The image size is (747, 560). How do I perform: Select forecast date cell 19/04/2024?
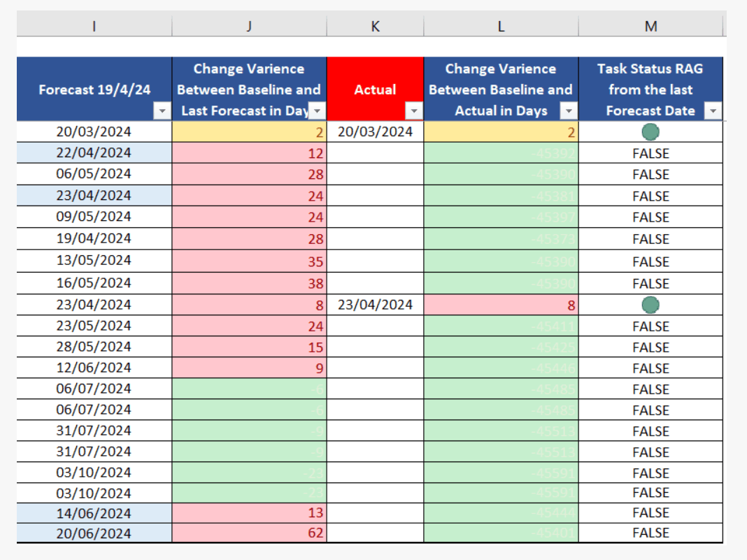coord(94,238)
